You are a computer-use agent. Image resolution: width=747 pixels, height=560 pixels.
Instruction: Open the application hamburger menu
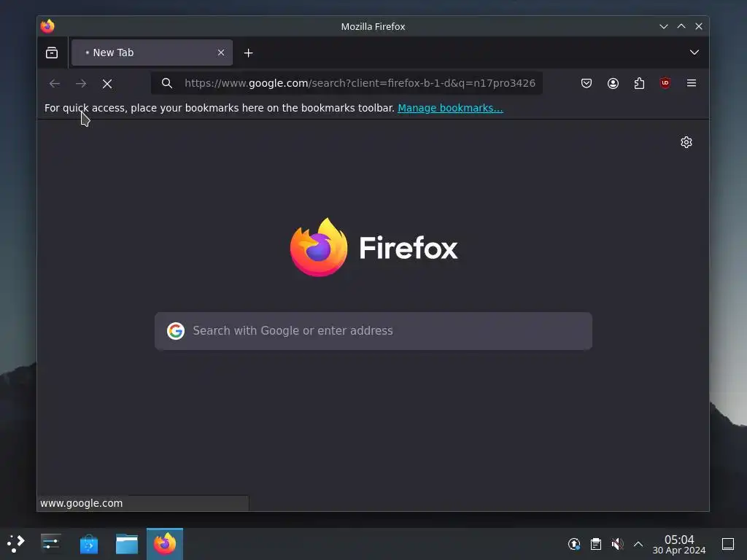pos(692,83)
